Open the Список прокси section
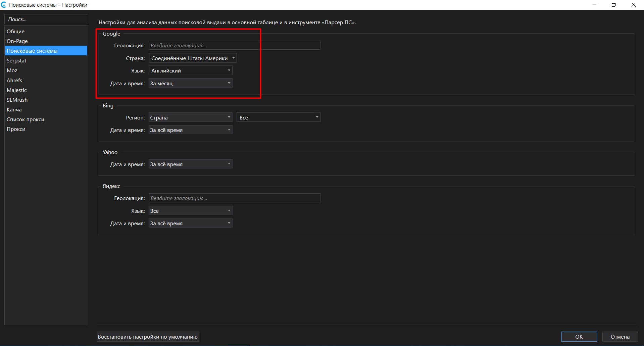The image size is (644, 346). 46,119
